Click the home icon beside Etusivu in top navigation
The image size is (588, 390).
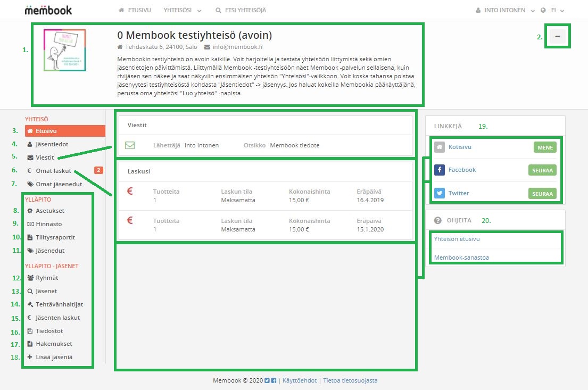coord(121,10)
